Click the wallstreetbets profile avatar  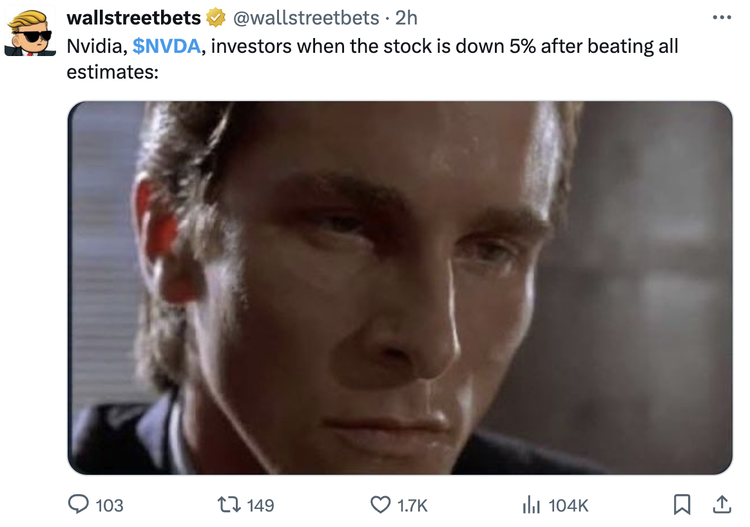[x=30, y=33]
